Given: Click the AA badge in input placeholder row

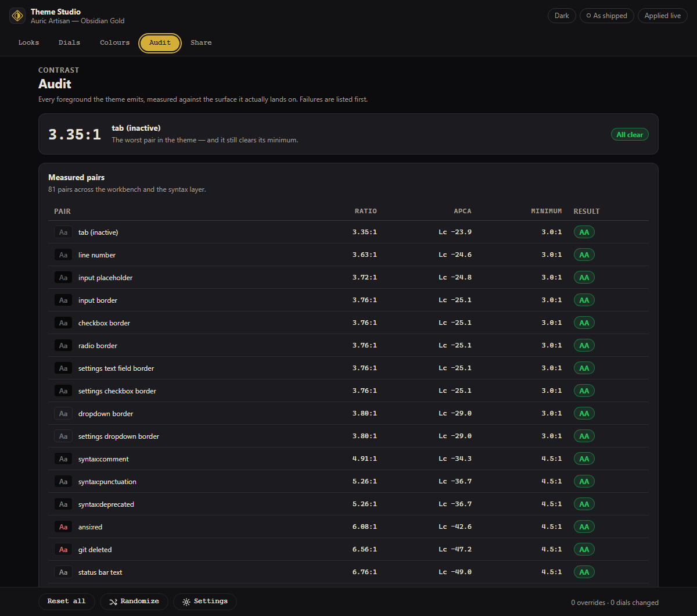Looking at the screenshot, I should (584, 277).
